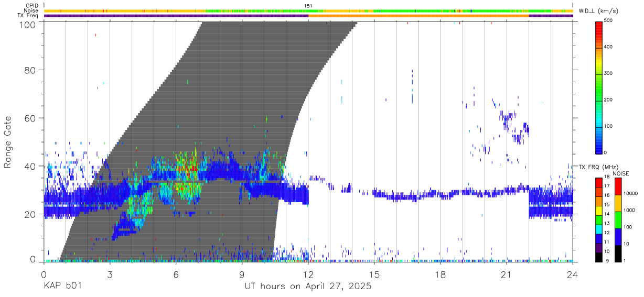Click the 12 hour tick label
The height and width of the screenshot is (297, 644).
tap(308, 275)
